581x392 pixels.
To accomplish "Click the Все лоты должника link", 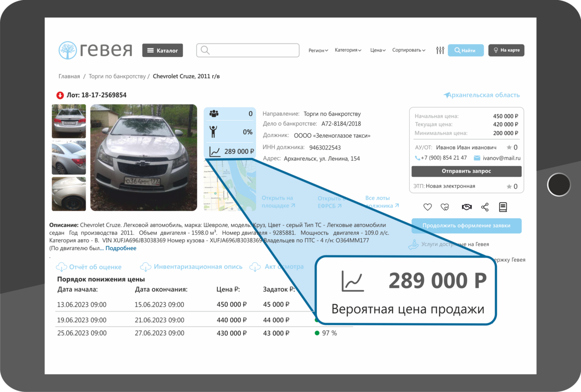I will coord(382,202).
